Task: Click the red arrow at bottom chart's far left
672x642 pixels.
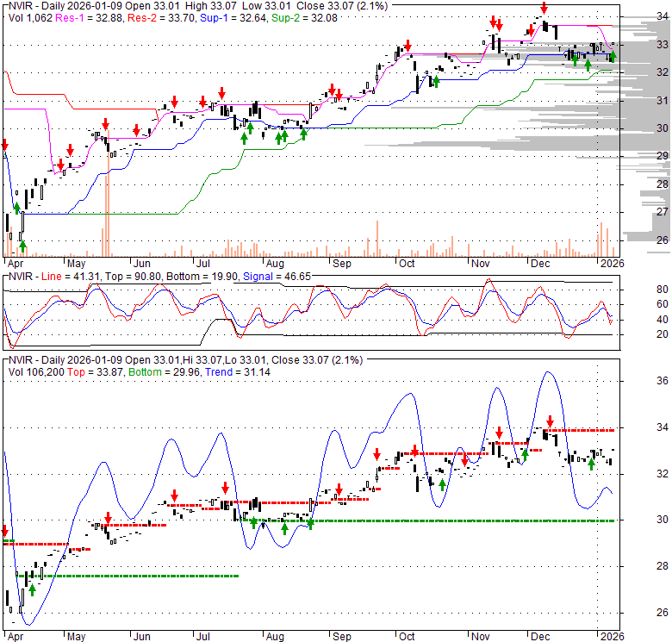Action: point(4,532)
